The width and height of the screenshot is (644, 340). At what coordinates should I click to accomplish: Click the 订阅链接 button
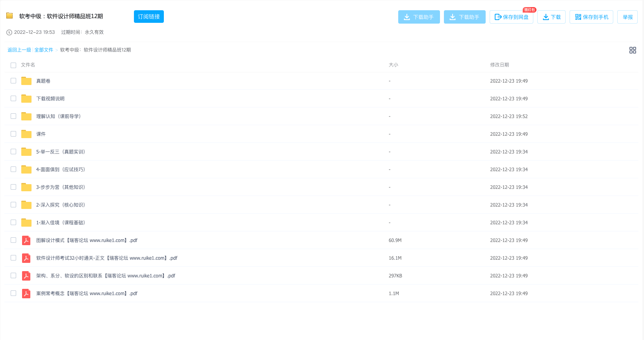pyautogui.click(x=149, y=17)
